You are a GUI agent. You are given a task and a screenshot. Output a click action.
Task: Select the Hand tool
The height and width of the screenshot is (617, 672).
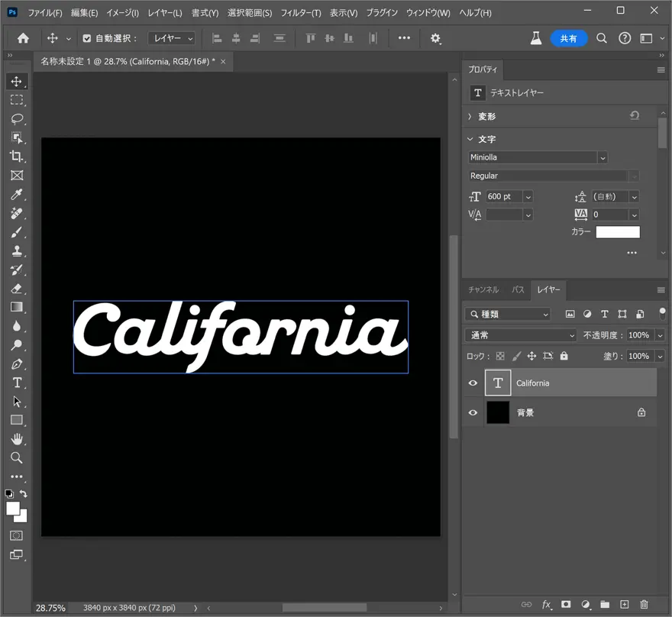17,439
